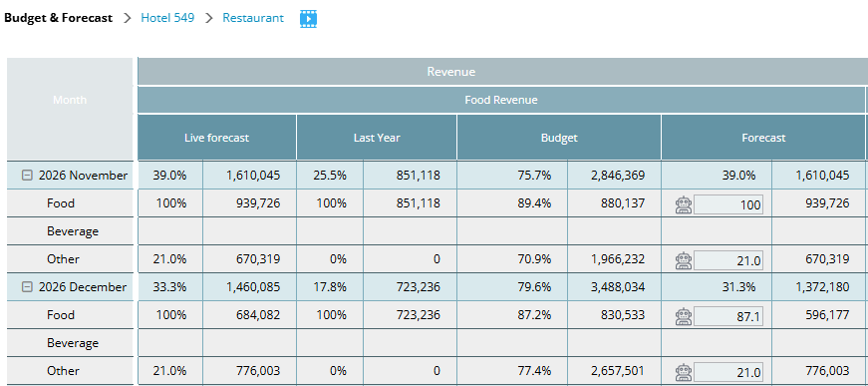Click the Forecast column header

coord(763,138)
